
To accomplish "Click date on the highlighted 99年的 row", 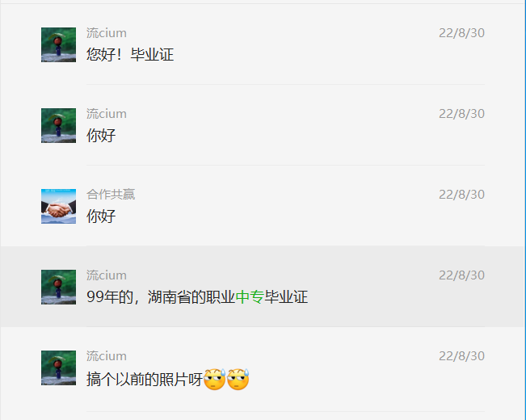I will 461,275.
